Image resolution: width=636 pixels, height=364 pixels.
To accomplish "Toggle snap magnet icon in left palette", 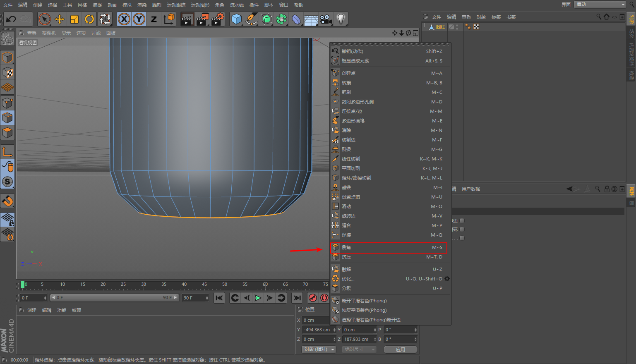I will tap(7, 201).
